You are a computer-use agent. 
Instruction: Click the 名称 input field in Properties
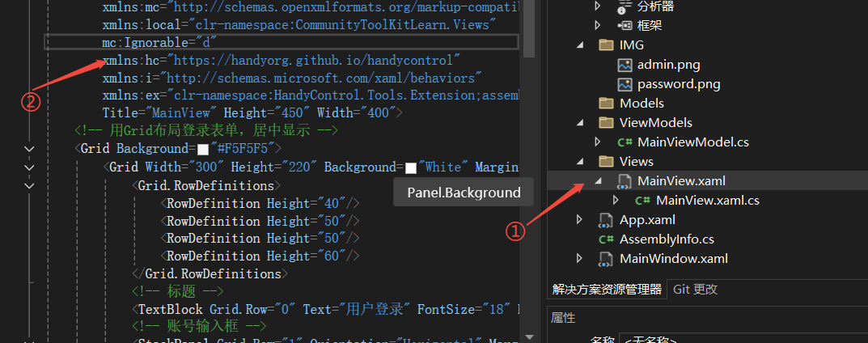click(743, 340)
